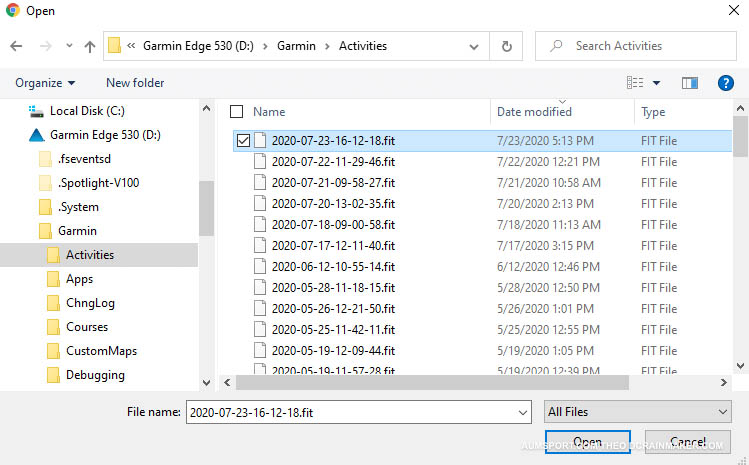Select file 2020-07-18-09-00-58.fit
The image size is (749, 465).
(333, 225)
